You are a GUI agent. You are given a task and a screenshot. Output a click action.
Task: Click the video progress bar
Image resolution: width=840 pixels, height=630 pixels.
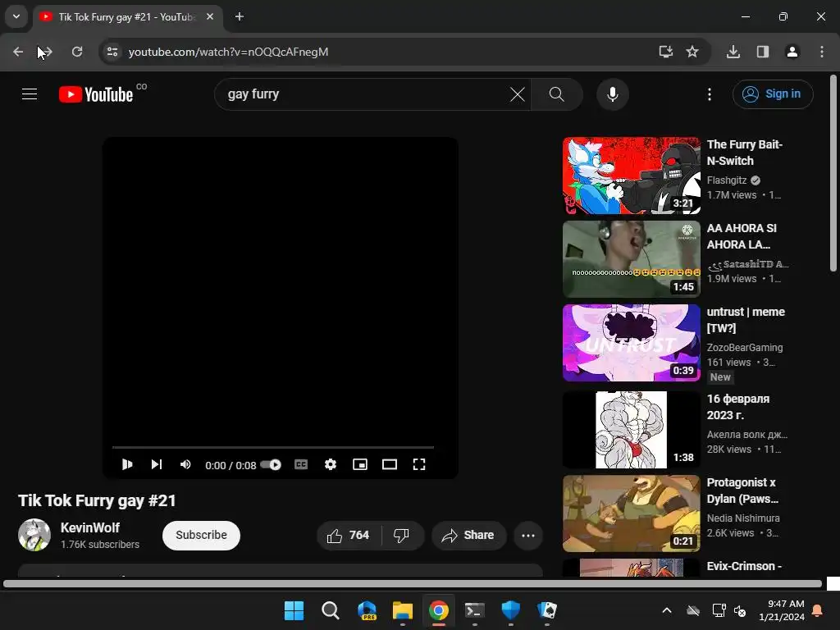coord(272,447)
